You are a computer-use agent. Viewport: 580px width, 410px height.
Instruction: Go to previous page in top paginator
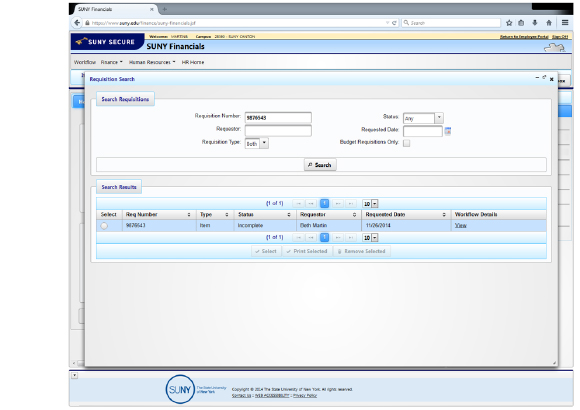pyautogui.click(x=311, y=204)
